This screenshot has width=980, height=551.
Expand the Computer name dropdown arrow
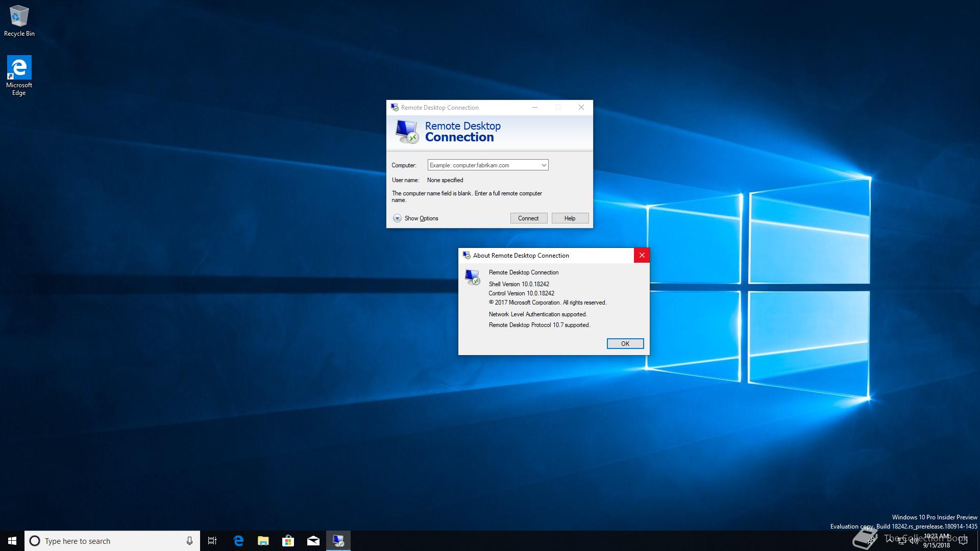544,165
